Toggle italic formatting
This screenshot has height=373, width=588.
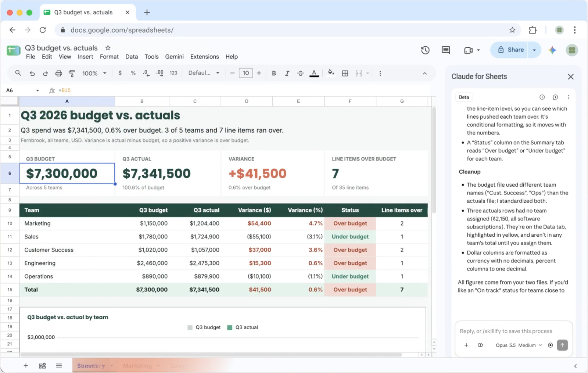pyautogui.click(x=287, y=73)
